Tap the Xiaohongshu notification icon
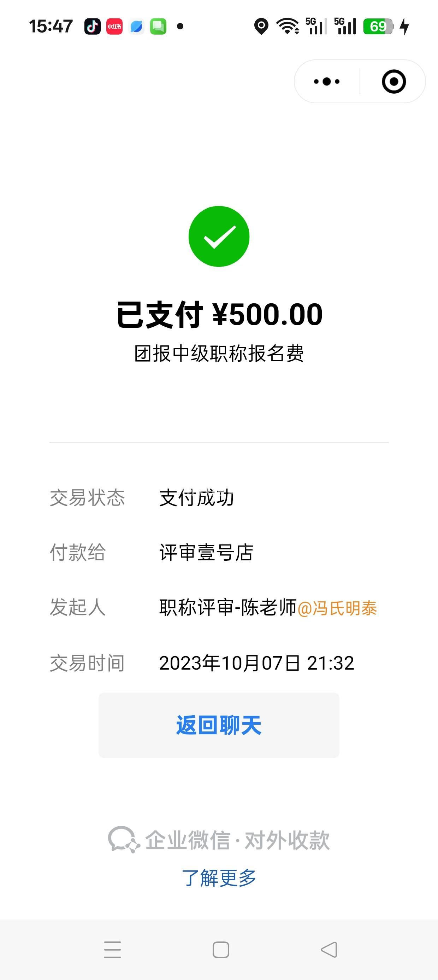Viewport: 438px width, 980px height. point(114,27)
